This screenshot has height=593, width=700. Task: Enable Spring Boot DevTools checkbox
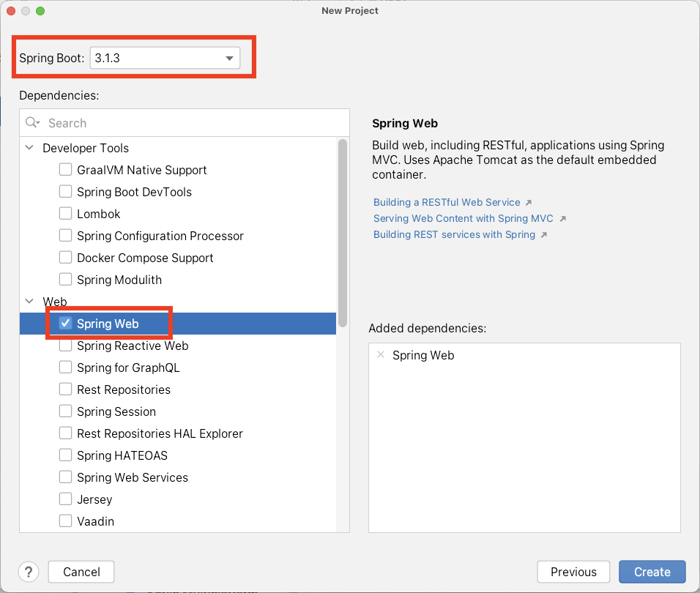point(66,191)
